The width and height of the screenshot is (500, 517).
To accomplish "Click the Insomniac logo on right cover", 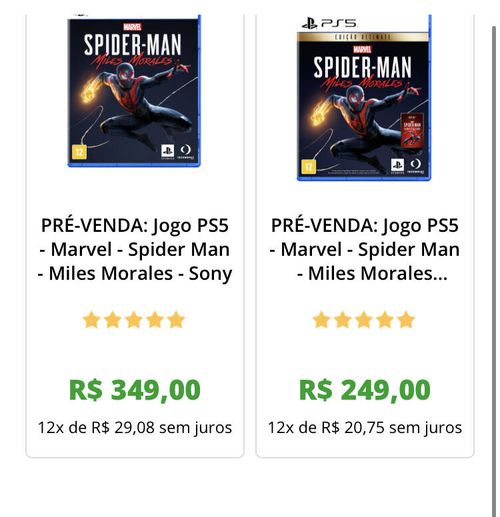I will pos(415,166).
